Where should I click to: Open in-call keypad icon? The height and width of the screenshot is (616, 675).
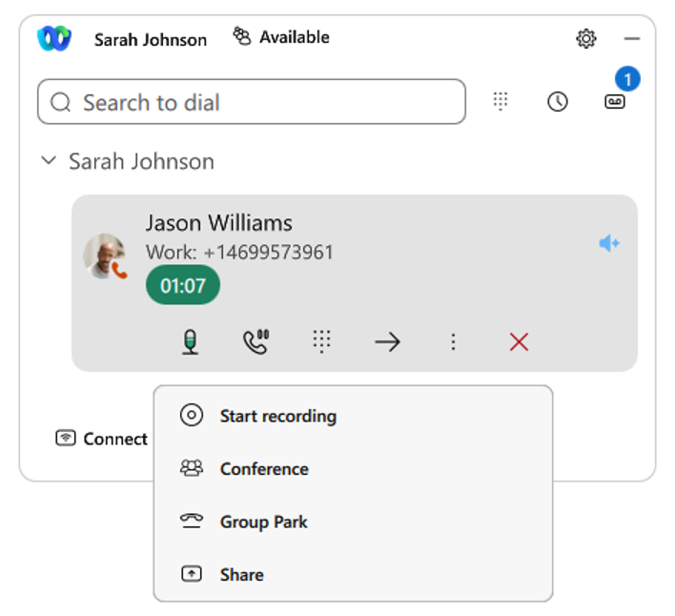[x=321, y=342]
